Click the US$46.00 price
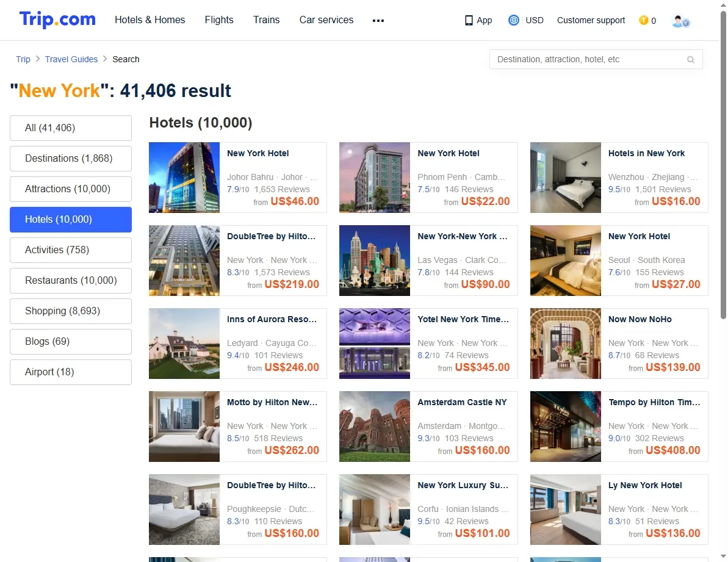Screen dimensions: 728x562 (x=295, y=201)
